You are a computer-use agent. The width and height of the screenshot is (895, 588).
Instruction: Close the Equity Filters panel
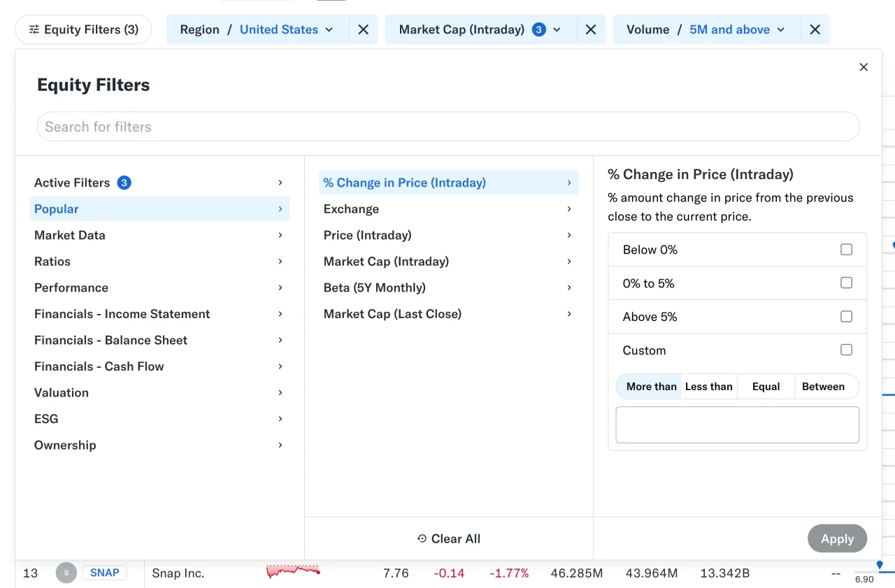[864, 67]
